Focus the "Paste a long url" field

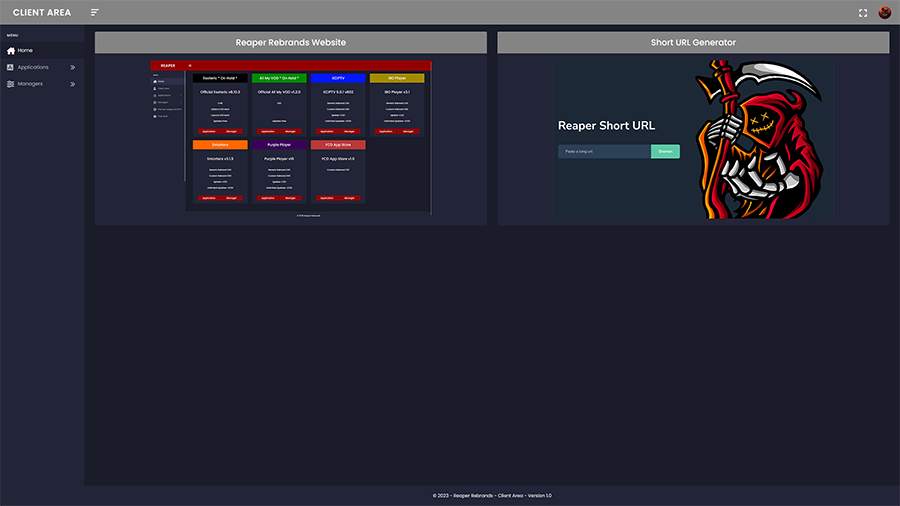604,151
